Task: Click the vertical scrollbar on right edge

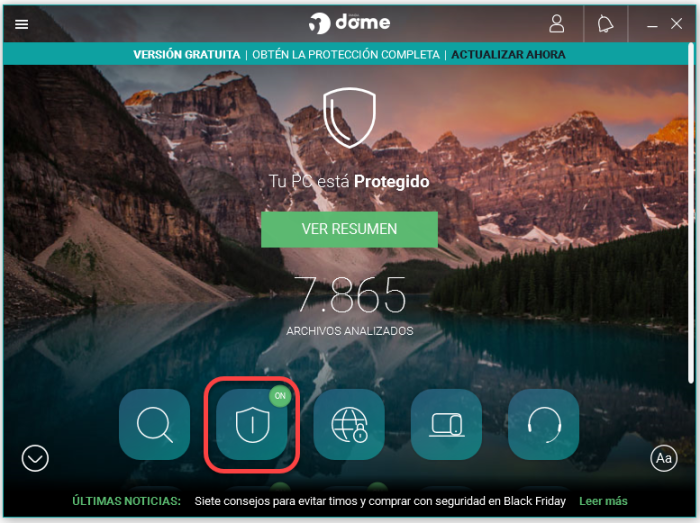Action: pyautogui.click(x=691, y=213)
